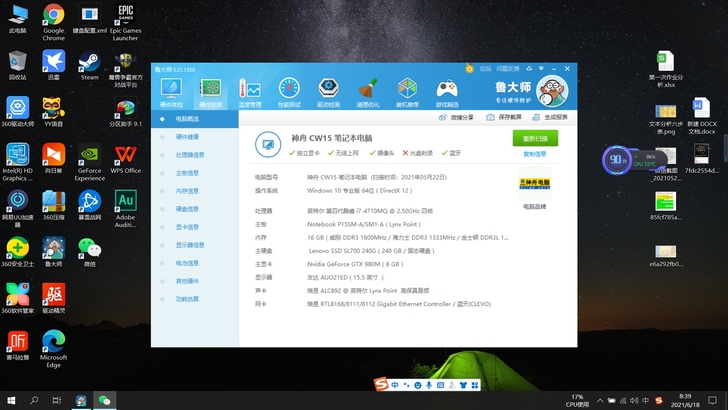
Task: Select 电脑概览 in sidebar
Action: coord(195,119)
